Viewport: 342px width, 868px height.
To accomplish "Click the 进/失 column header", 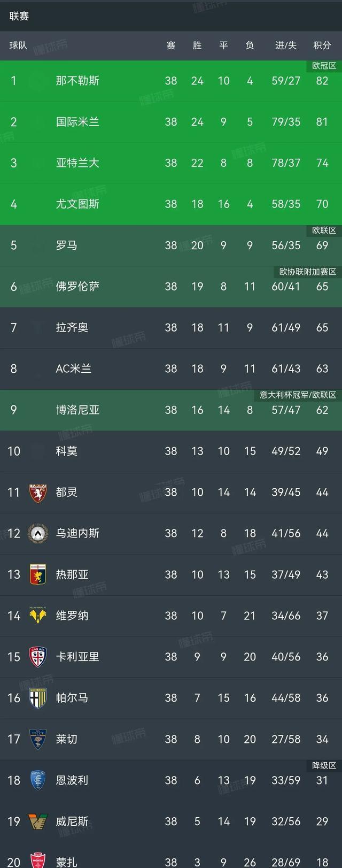I will (x=285, y=46).
